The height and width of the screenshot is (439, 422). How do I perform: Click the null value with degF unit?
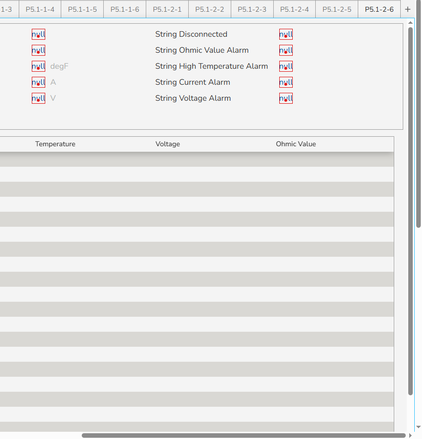click(38, 66)
